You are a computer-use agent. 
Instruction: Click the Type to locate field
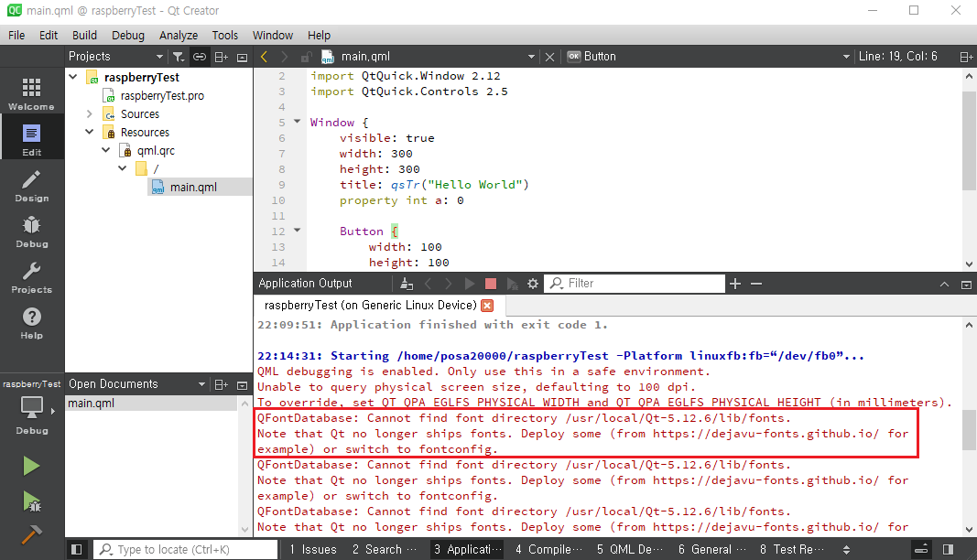185,549
